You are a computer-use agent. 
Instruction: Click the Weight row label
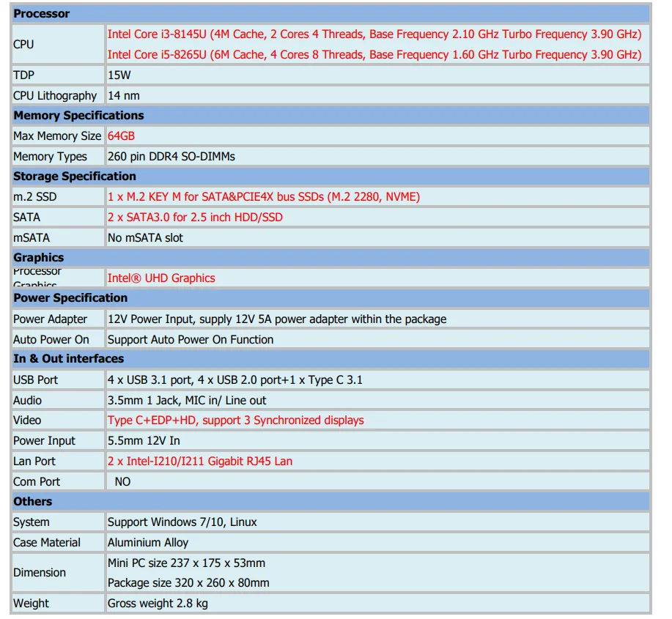32,604
